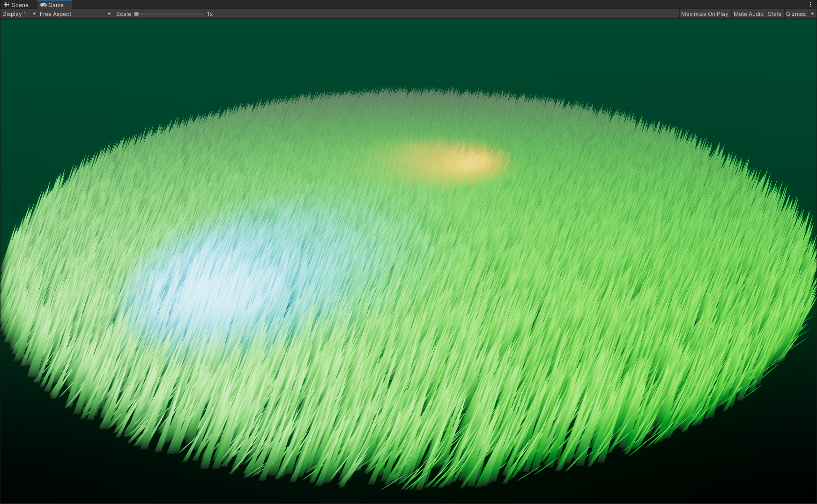Select the Game tab
This screenshot has width=817, height=504.
(54, 5)
